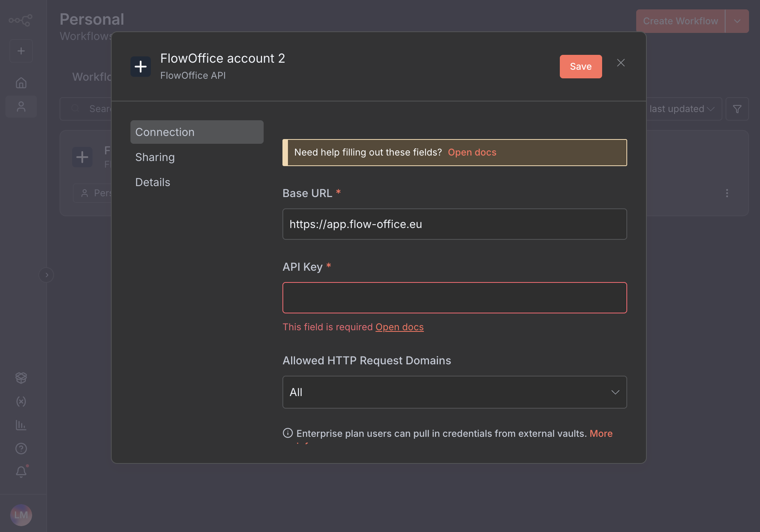Click the n8n logo icon

point(21,20)
